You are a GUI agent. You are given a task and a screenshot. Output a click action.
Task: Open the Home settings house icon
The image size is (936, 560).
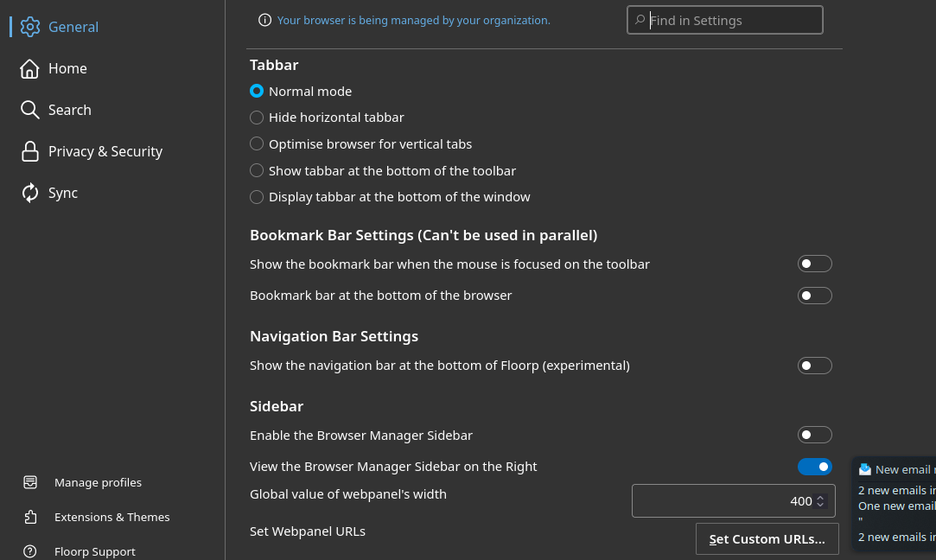pyautogui.click(x=30, y=68)
